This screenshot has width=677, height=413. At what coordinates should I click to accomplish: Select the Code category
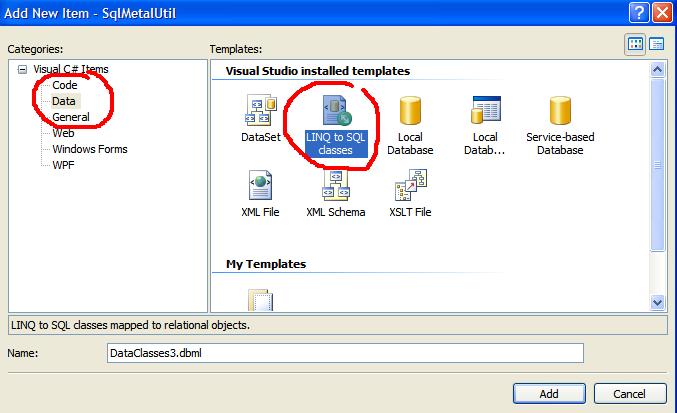click(65, 85)
